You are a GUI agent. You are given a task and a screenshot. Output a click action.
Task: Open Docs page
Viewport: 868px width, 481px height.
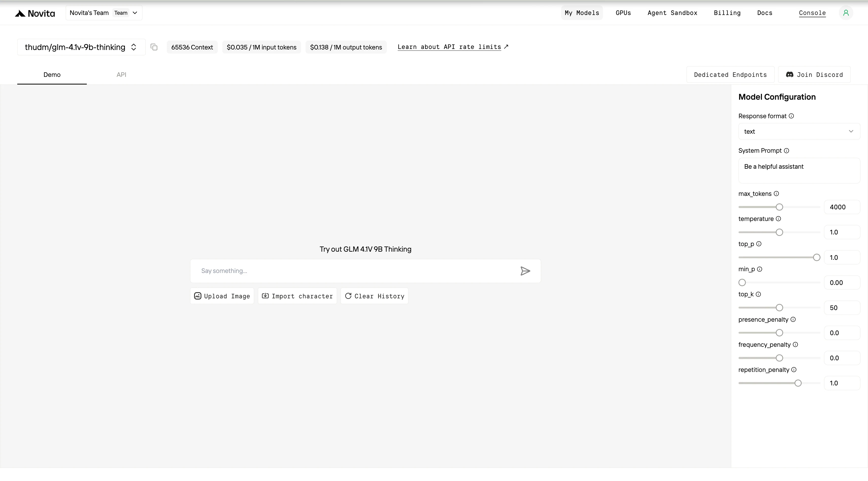pos(764,13)
